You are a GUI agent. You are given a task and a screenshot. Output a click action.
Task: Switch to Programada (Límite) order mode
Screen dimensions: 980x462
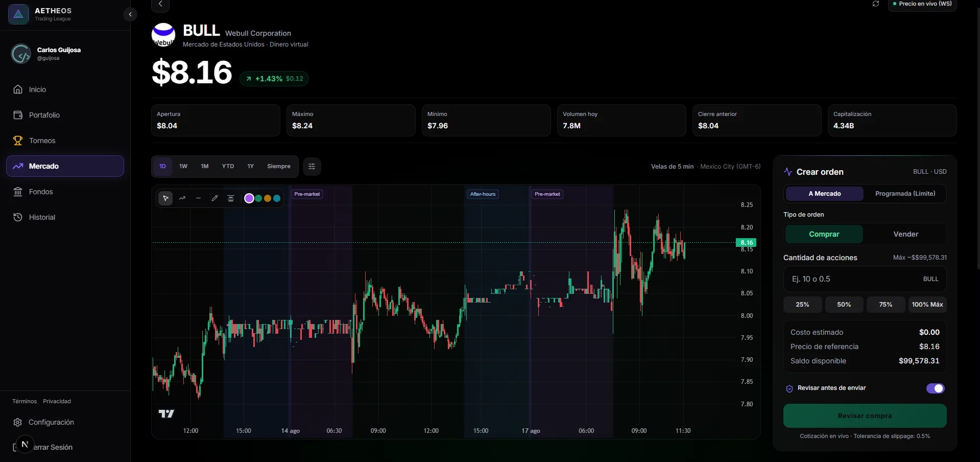coord(905,194)
